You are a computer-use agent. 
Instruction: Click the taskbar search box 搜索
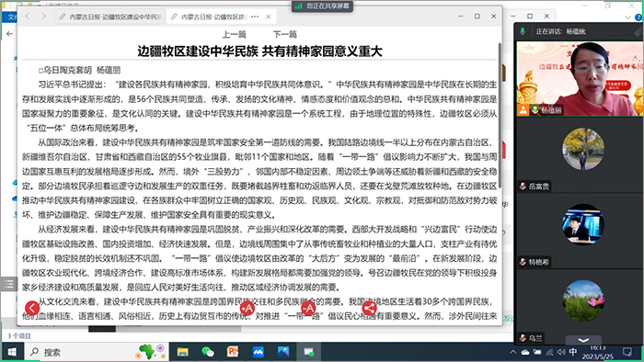[x=81, y=352]
